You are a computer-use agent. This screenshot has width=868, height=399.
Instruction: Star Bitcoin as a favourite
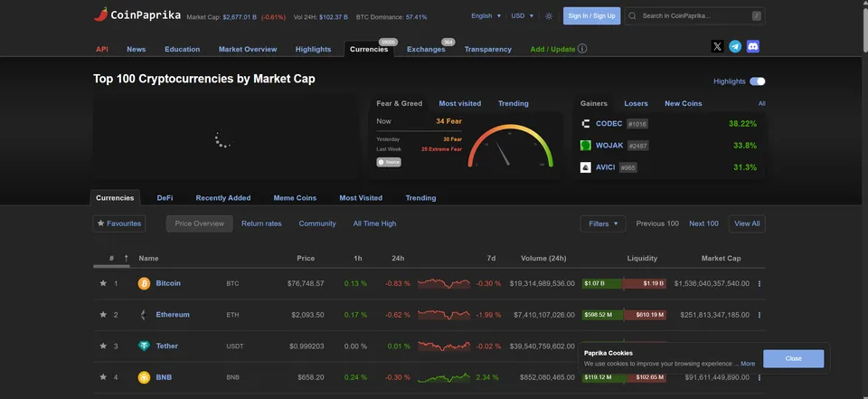(103, 283)
